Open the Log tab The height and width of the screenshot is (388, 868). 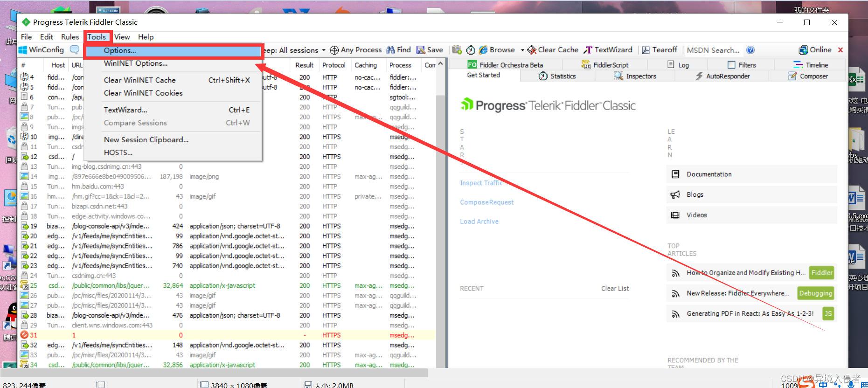click(x=678, y=65)
